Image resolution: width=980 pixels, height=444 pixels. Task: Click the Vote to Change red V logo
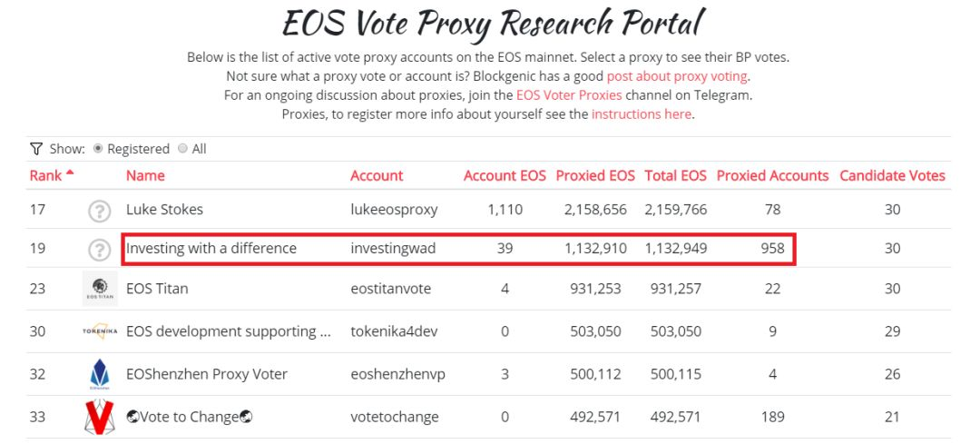(x=100, y=417)
